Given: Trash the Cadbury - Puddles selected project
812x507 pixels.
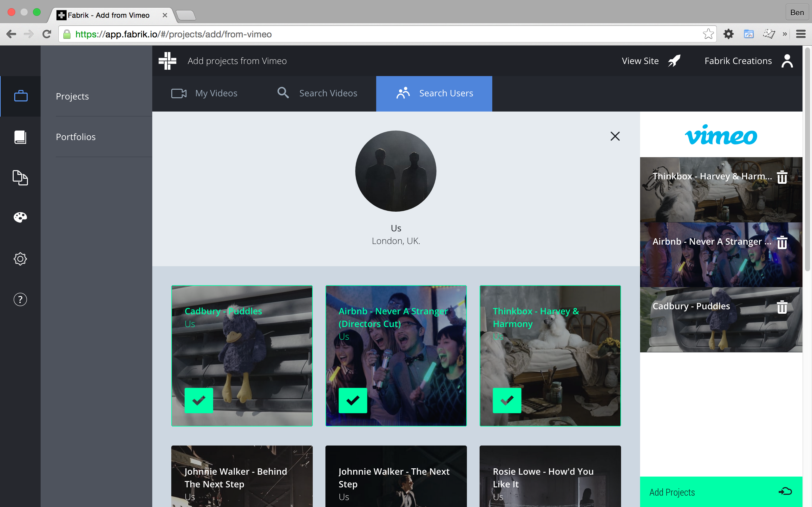Looking at the screenshot, I should click(782, 307).
